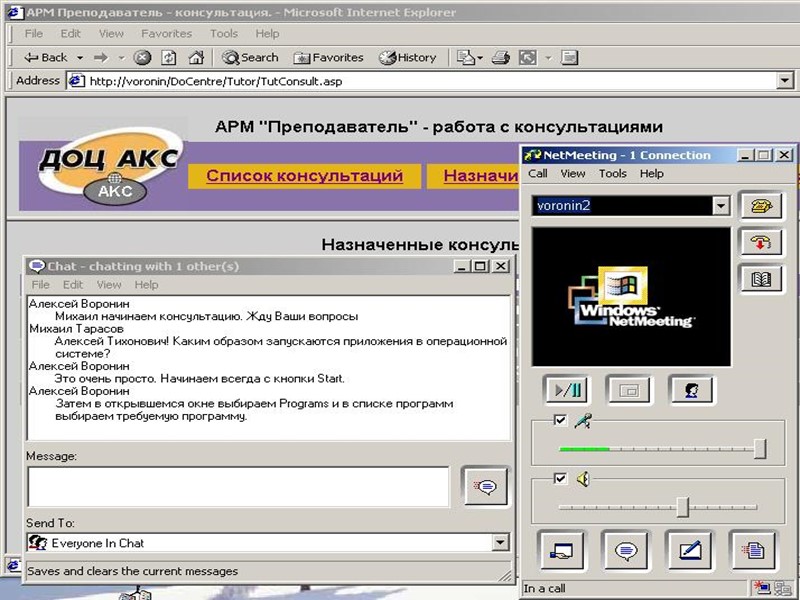
Task: Click the ДОЦ АКС logo
Action: (x=109, y=165)
